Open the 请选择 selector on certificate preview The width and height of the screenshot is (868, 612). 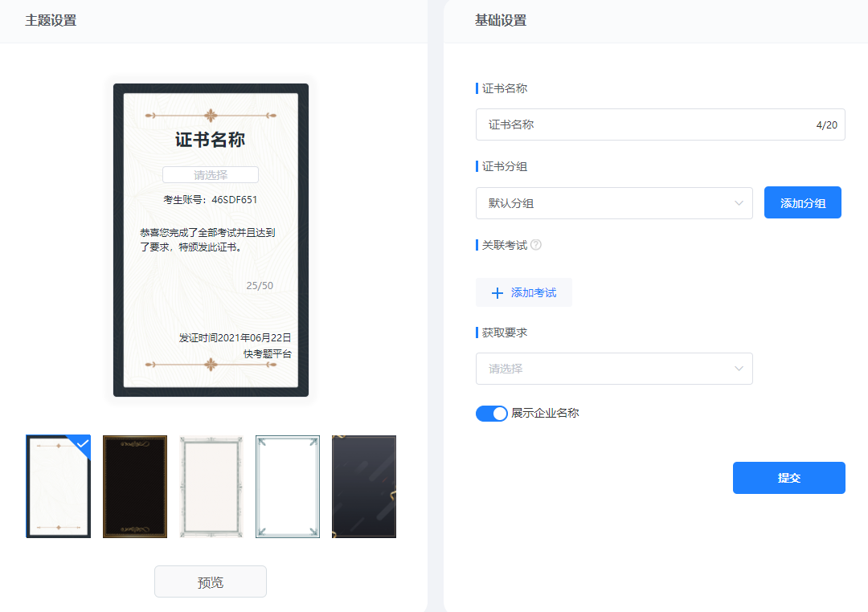211,175
